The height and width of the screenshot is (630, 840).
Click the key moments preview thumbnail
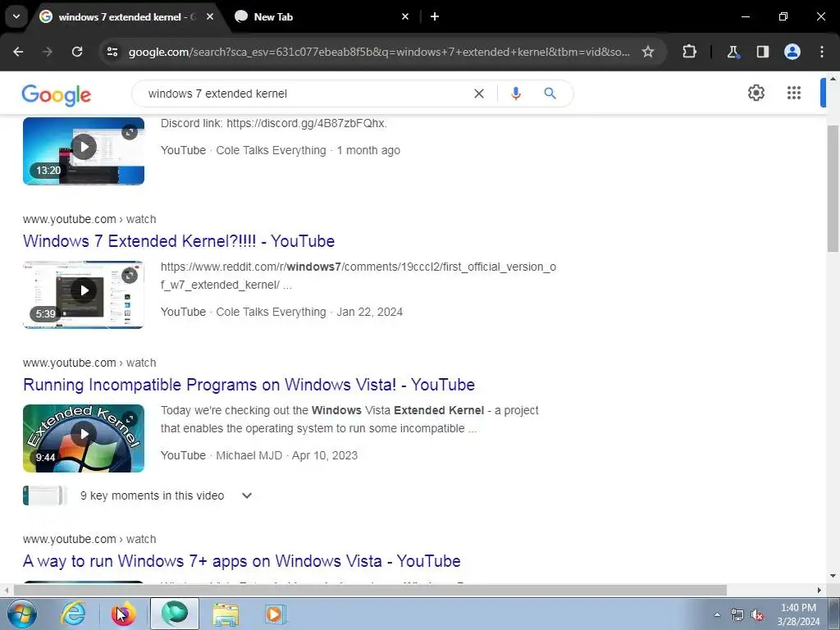45,495
